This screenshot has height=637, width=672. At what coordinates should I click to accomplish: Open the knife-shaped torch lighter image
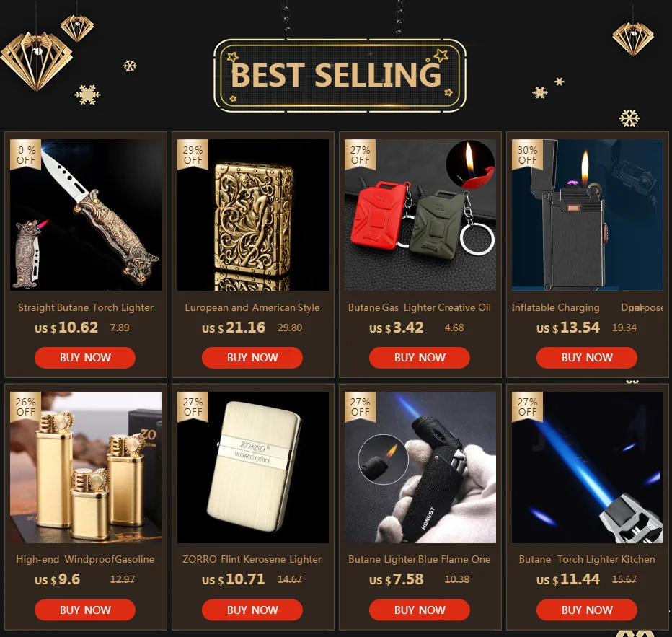click(86, 215)
